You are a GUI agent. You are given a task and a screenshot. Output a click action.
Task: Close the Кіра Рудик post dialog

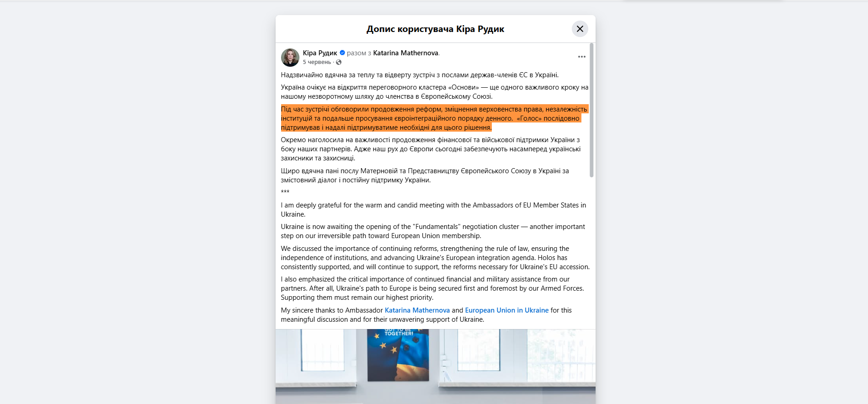(580, 29)
